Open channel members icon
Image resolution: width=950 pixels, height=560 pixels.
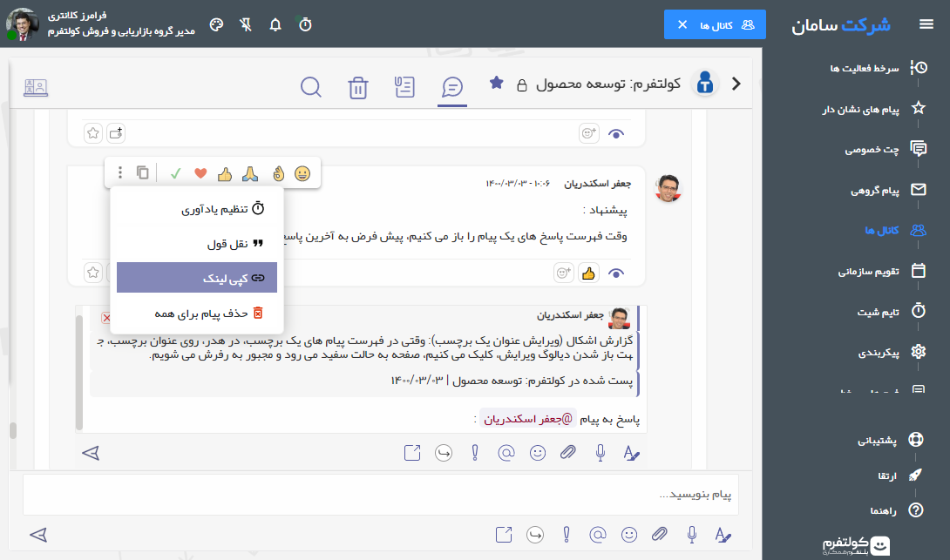pos(36,88)
